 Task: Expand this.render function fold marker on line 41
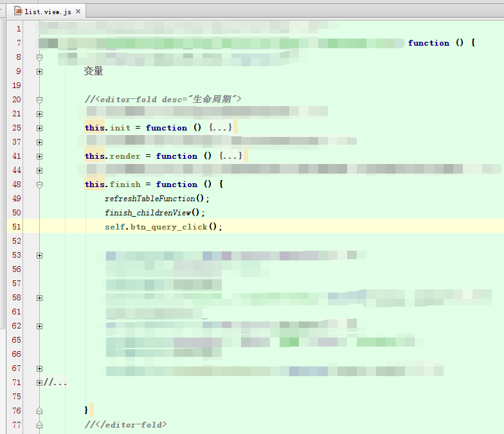[x=39, y=156]
